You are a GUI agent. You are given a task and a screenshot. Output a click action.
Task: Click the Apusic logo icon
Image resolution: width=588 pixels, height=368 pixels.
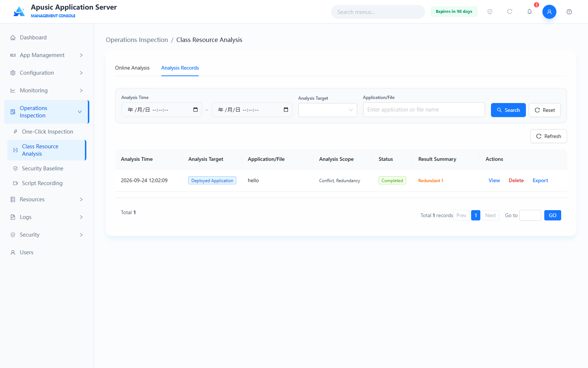[x=19, y=11]
